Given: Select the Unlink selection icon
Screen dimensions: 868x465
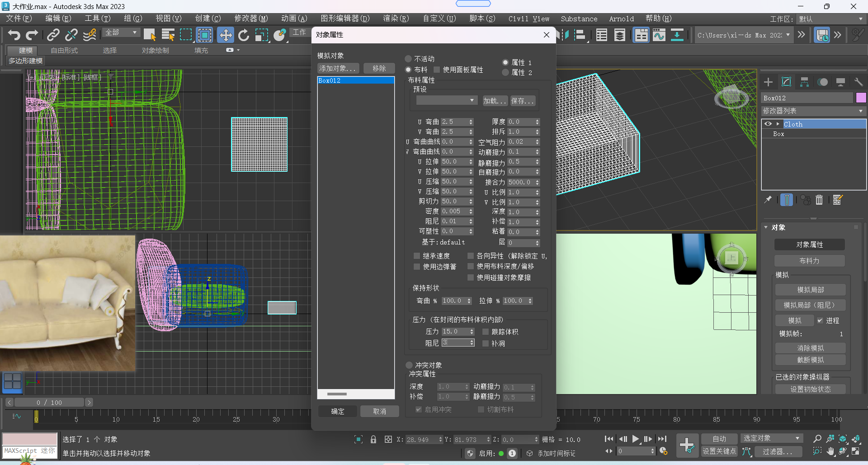Looking at the screenshot, I should tap(71, 35).
